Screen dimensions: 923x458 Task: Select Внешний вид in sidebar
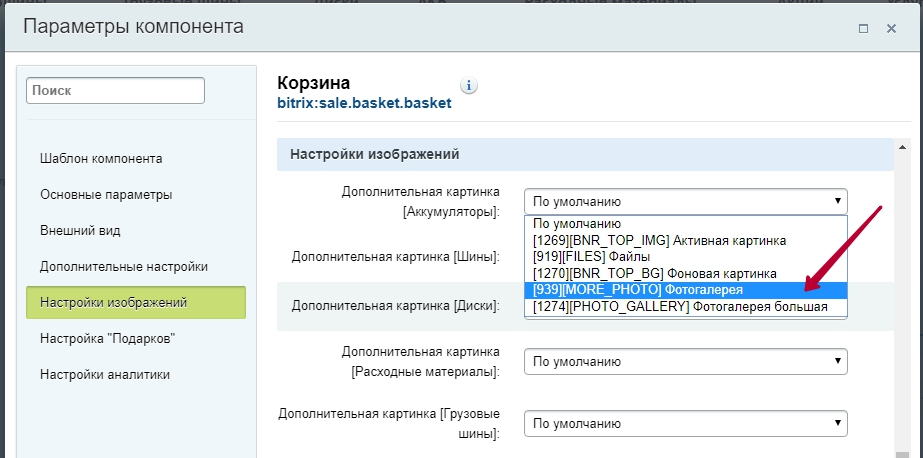coord(80,231)
